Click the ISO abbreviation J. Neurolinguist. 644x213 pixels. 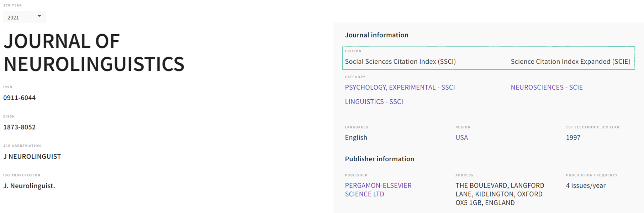29,186
